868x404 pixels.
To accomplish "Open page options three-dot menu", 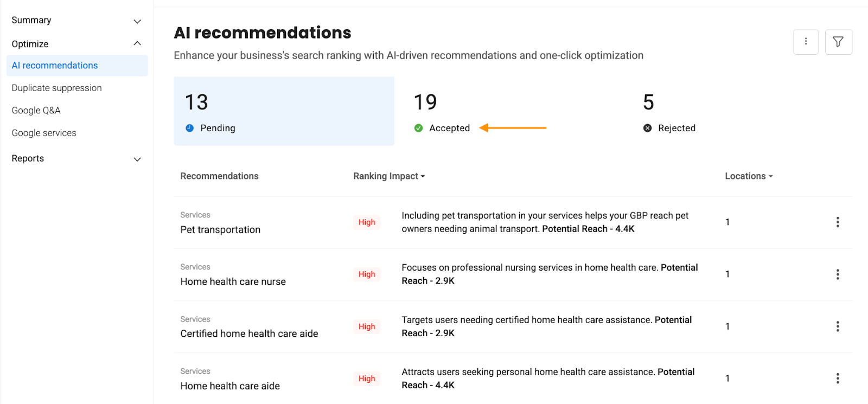I will tap(806, 42).
